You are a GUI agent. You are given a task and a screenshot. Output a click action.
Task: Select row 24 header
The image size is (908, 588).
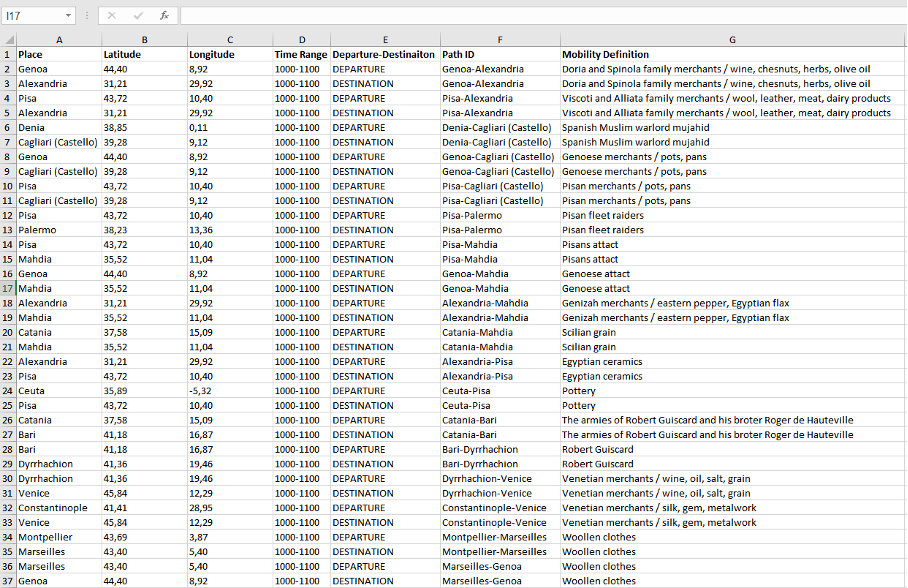click(8, 391)
